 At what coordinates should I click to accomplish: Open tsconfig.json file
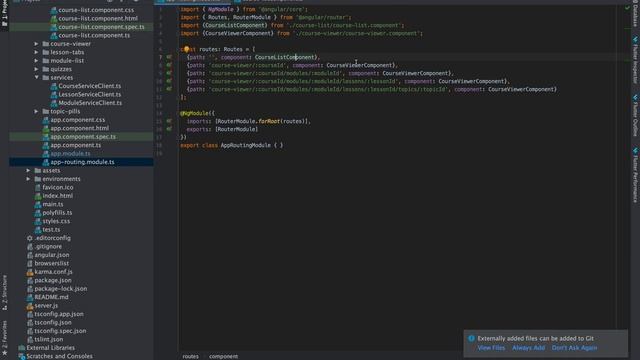click(53, 322)
